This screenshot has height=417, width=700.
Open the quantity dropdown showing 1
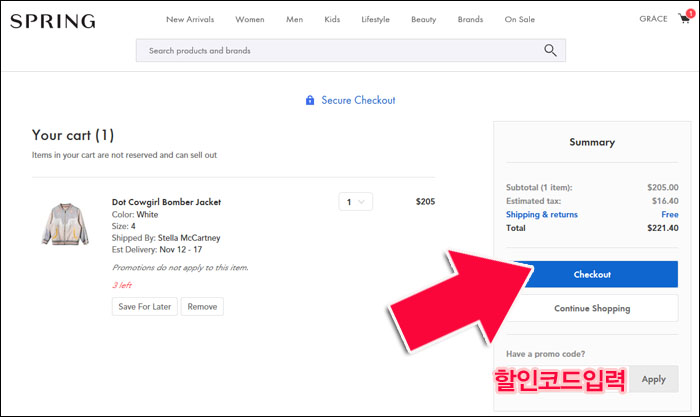(x=355, y=202)
